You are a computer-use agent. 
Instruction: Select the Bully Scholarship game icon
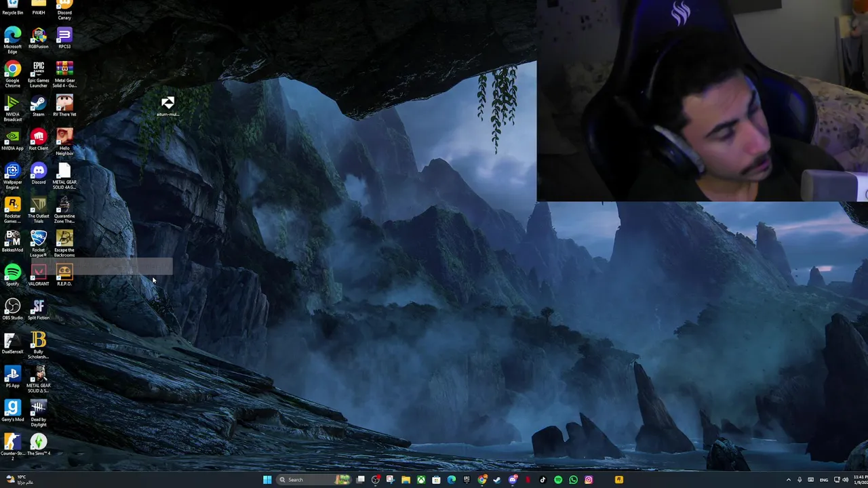coord(39,345)
